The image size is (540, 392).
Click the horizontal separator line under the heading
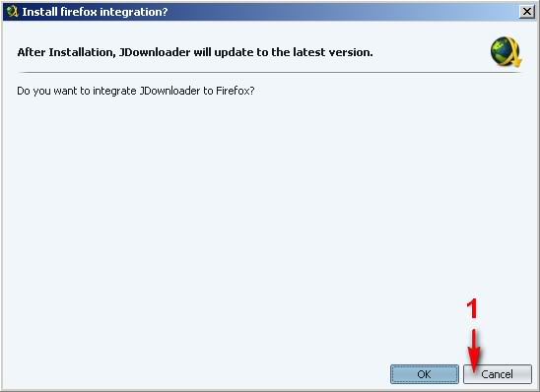pyautogui.click(x=270, y=73)
